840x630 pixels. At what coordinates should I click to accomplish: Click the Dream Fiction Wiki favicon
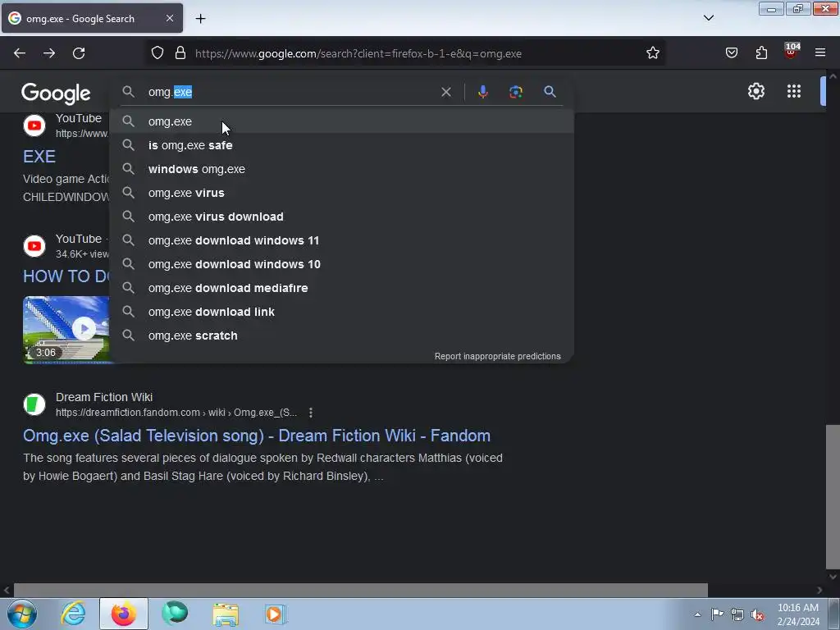(x=34, y=404)
